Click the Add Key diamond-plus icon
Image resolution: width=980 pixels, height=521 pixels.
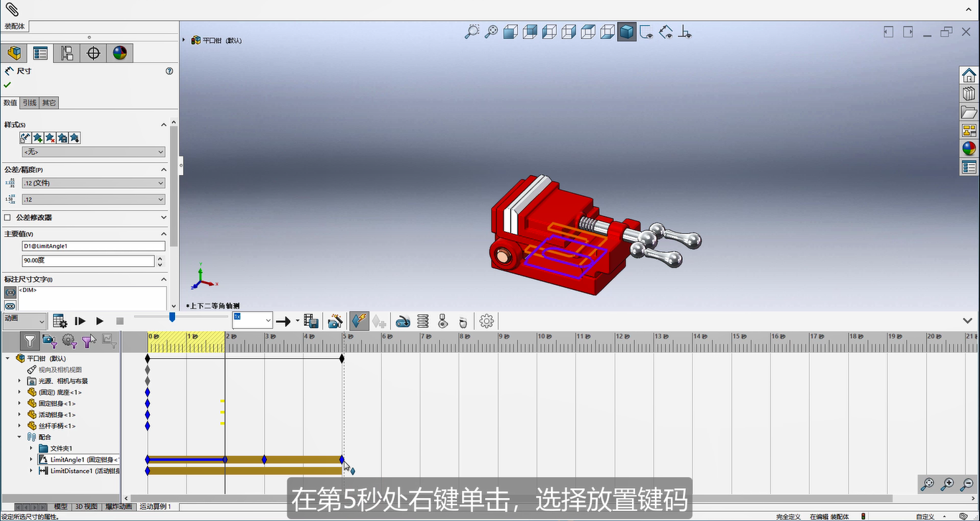pos(379,321)
